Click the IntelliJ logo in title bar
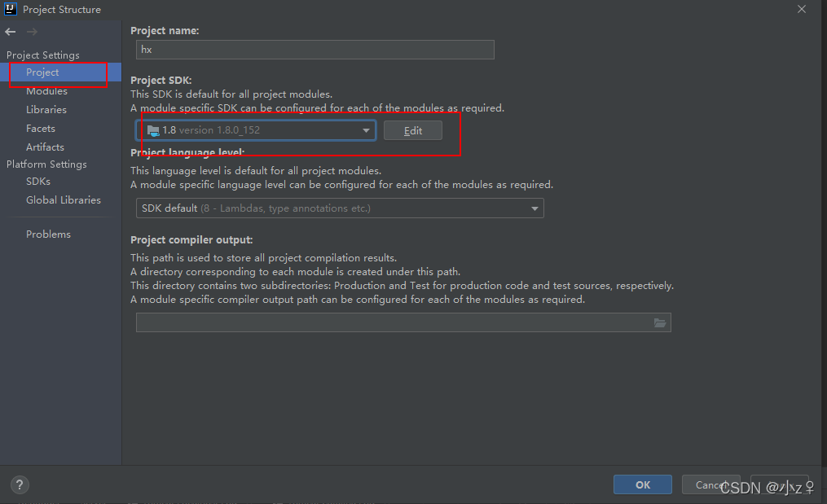This screenshot has width=827, height=504. (x=10, y=9)
